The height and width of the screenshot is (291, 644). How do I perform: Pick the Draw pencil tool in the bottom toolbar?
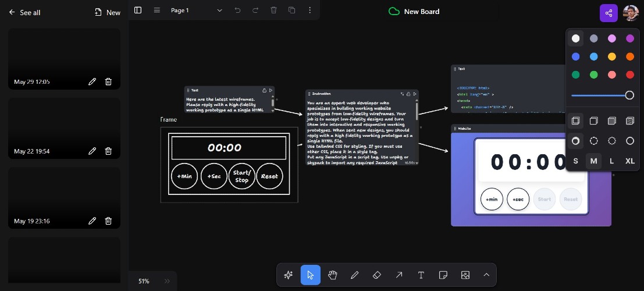click(355, 275)
